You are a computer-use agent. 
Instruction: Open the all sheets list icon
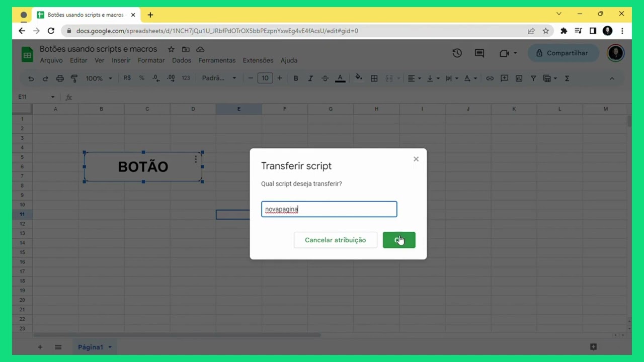pos(58,347)
